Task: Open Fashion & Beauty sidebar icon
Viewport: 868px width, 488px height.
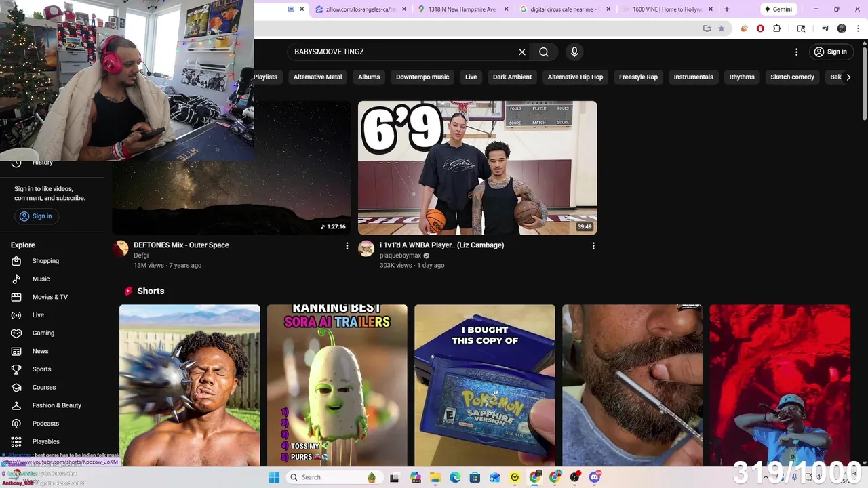Action: pyautogui.click(x=16, y=405)
